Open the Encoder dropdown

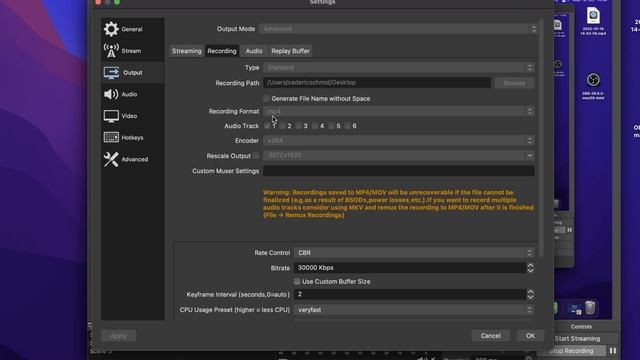point(398,140)
